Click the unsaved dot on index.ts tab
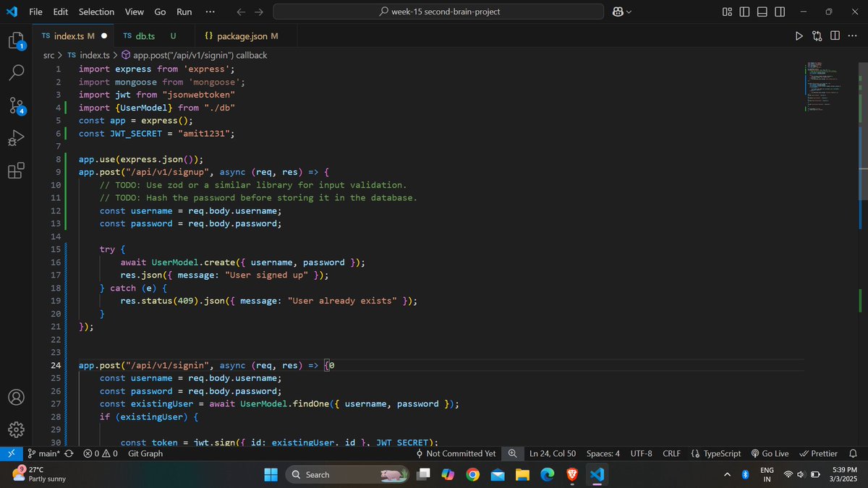 104,35
